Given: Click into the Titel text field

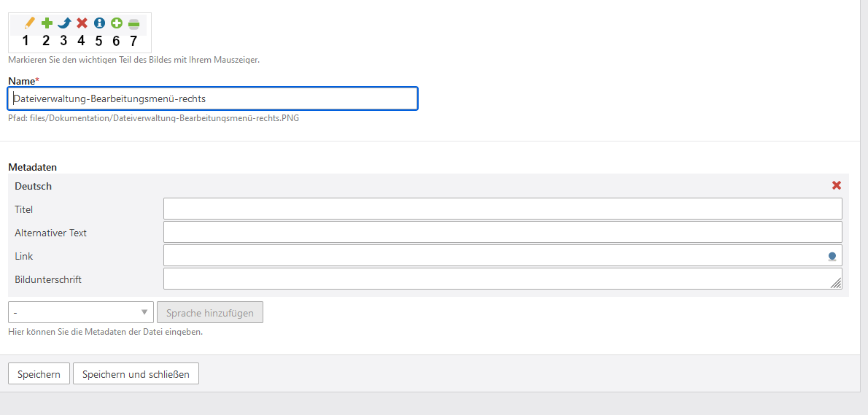Looking at the screenshot, I should (x=503, y=209).
